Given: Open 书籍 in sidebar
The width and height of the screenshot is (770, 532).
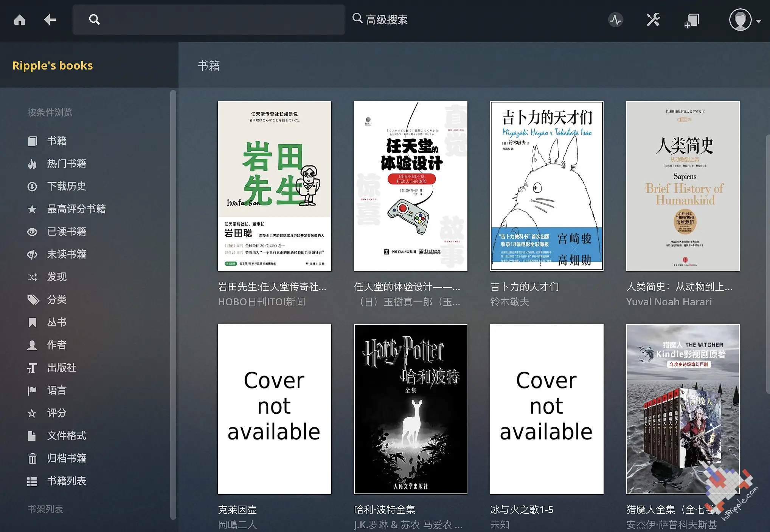Looking at the screenshot, I should [57, 141].
